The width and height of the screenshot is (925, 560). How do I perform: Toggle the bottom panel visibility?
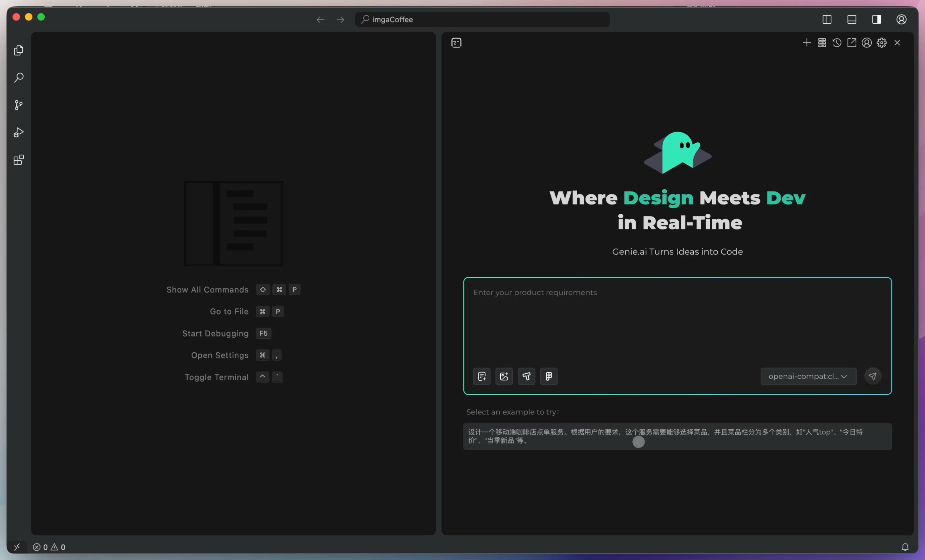[x=852, y=19]
